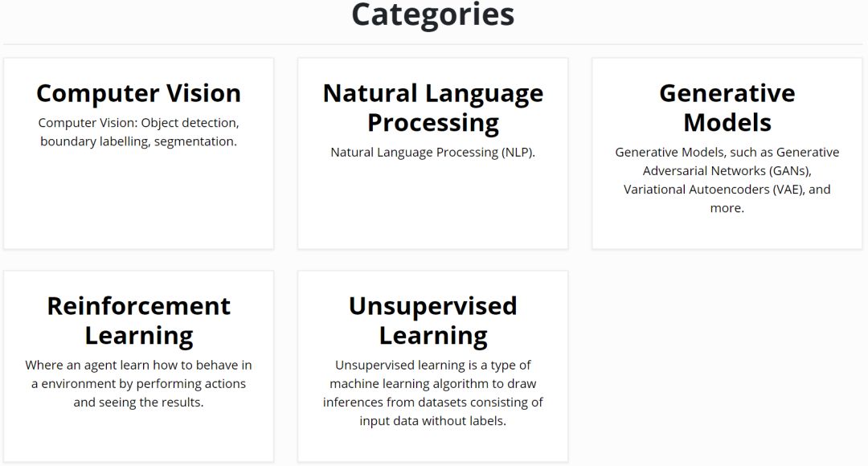868x466 pixels.
Task: Select the Unsupervised Learning card title
Action: pyautogui.click(x=432, y=320)
